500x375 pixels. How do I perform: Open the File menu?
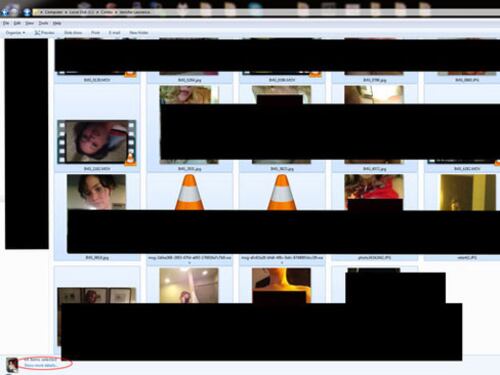pos(6,23)
